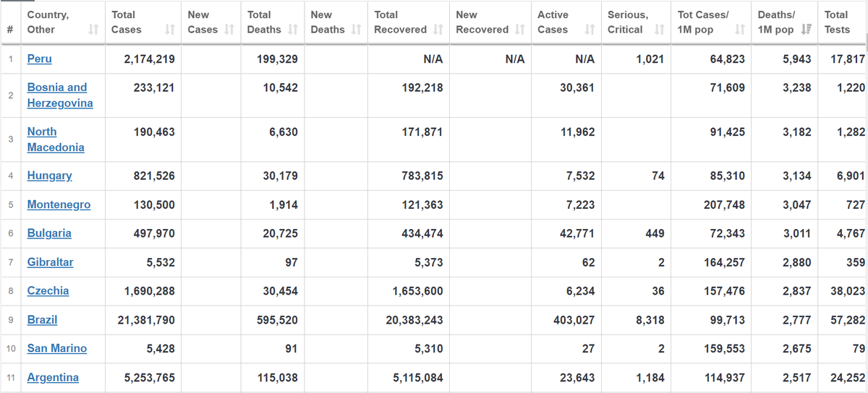This screenshot has height=393, width=868.
Task: Sort table by Total Recovered arrows
Action: 438,30
